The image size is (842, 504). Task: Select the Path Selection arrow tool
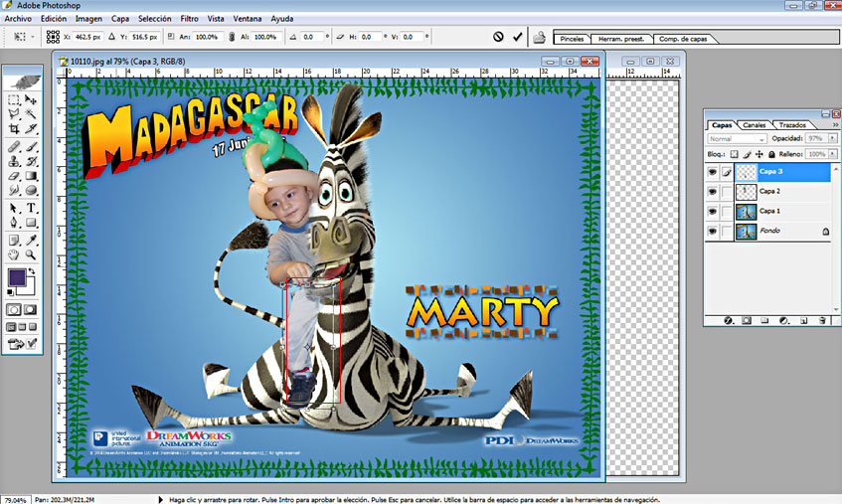point(14,208)
